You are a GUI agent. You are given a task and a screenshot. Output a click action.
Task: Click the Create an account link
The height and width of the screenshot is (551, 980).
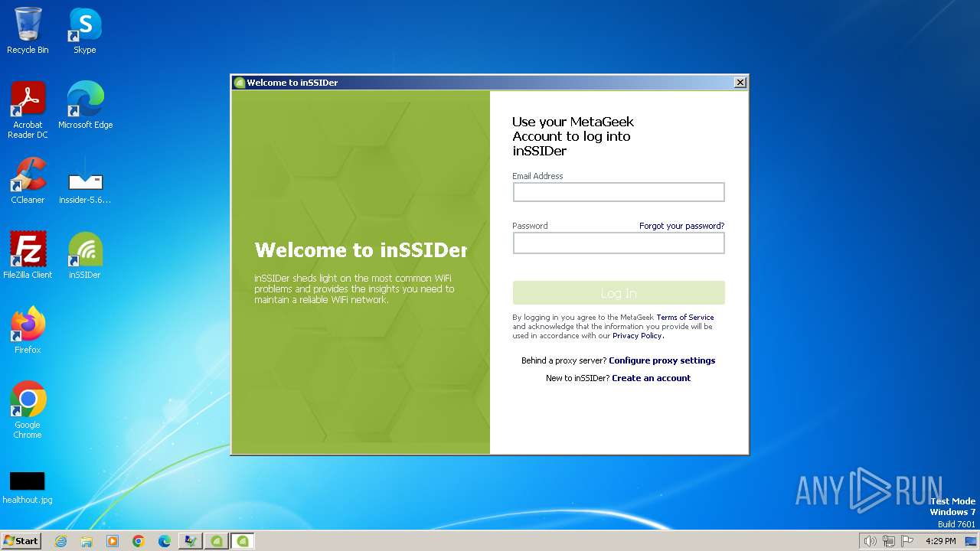651,378
